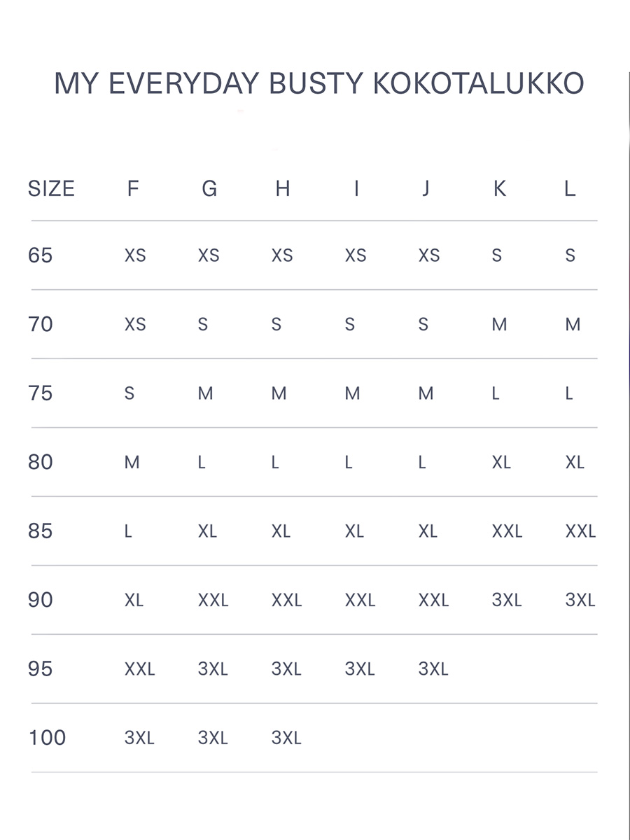Select the 100 band size row label
The image size is (630, 840).
pos(47,738)
